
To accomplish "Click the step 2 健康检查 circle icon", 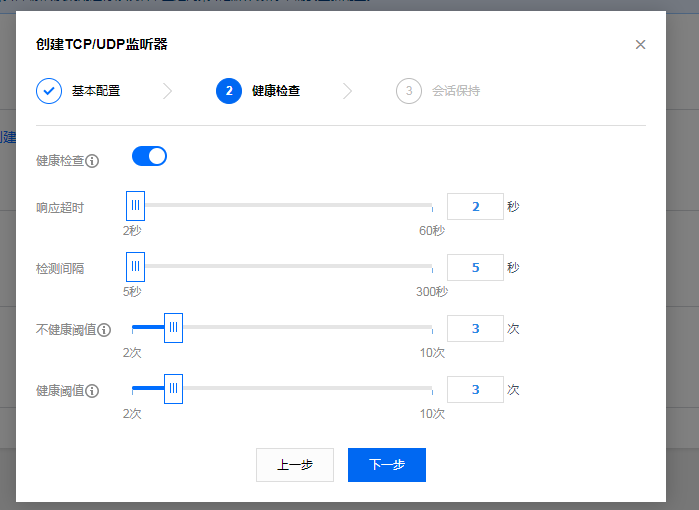I will click(229, 91).
